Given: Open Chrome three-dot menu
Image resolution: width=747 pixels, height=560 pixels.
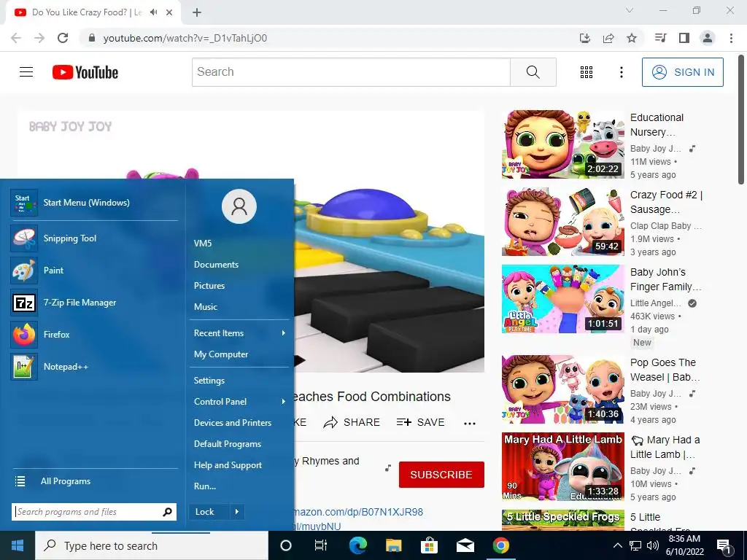Looking at the screenshot, I should coord(731,38).
